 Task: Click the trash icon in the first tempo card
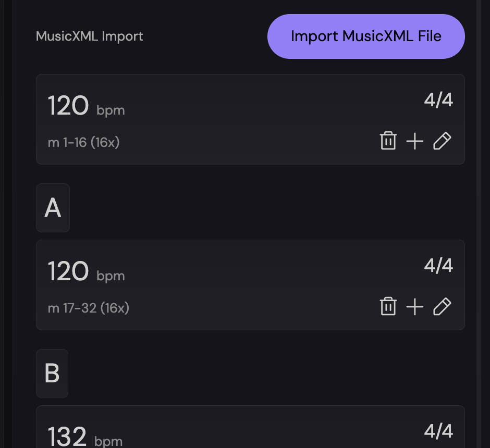pyautogui.click(x=388, y=141)
